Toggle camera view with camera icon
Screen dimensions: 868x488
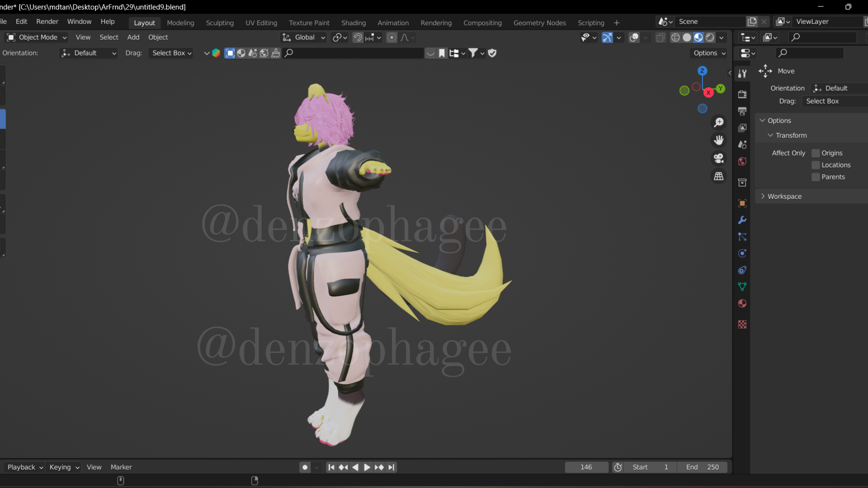tap(718, 158)
